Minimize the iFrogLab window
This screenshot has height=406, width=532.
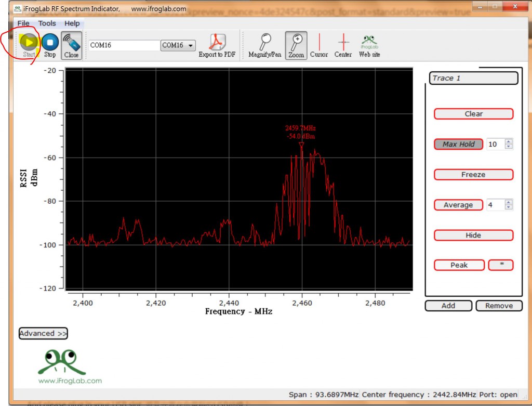pos(480,6)
